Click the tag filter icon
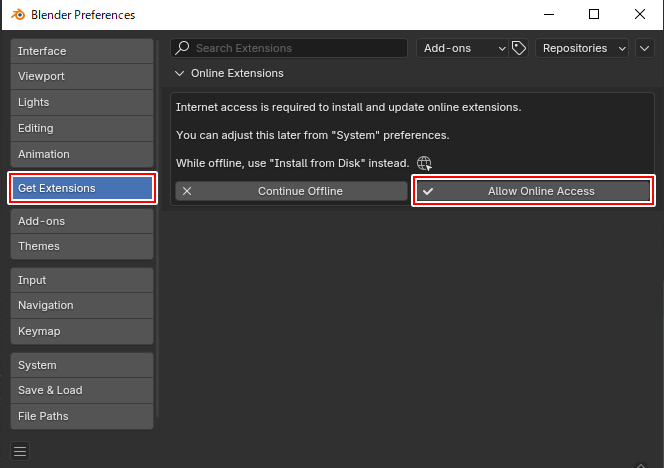Viewport: 664px width, 468px height. 519,48
